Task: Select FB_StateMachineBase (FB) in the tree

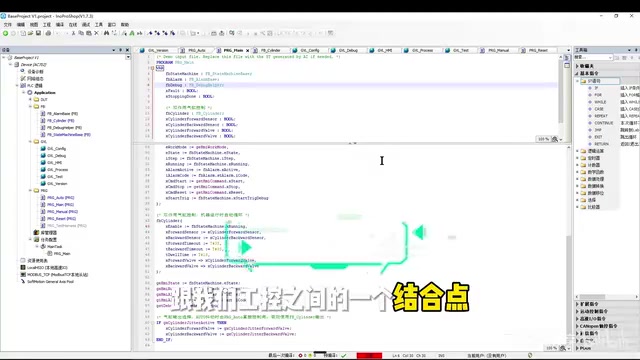Action: [x=69, y=135]
